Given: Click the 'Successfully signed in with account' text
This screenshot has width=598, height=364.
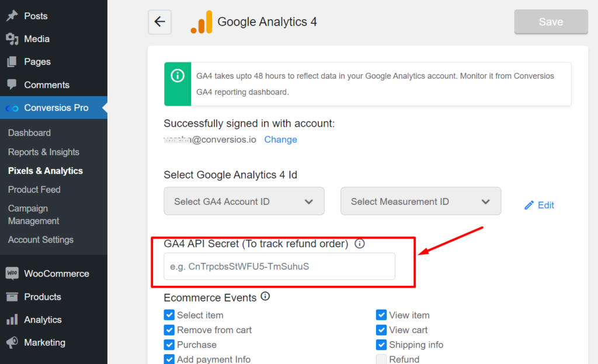Looking at the screenshot, I should tap(249, 123).
